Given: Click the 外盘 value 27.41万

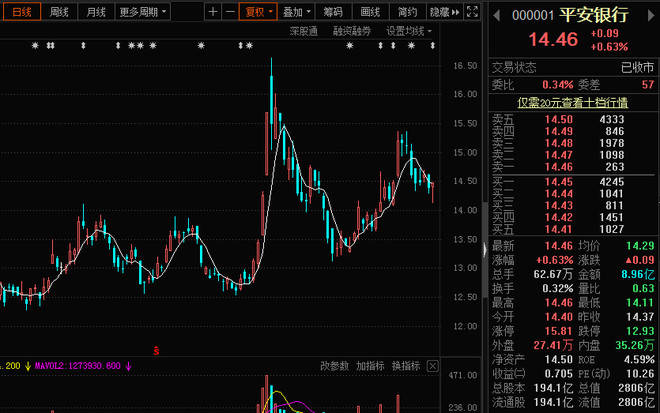Looking at the screenshot, I should pos(553,345).
